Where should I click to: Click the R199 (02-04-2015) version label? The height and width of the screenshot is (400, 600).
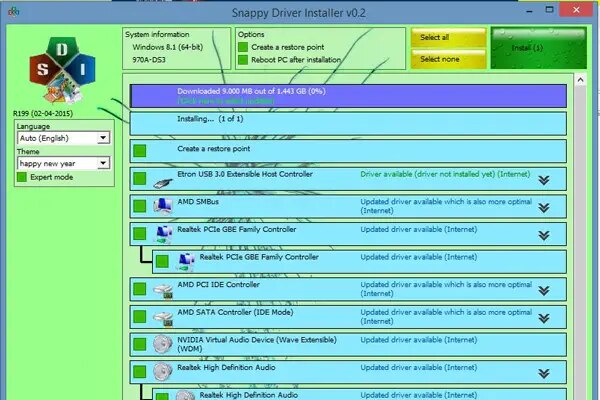click(x=43, y=113)
